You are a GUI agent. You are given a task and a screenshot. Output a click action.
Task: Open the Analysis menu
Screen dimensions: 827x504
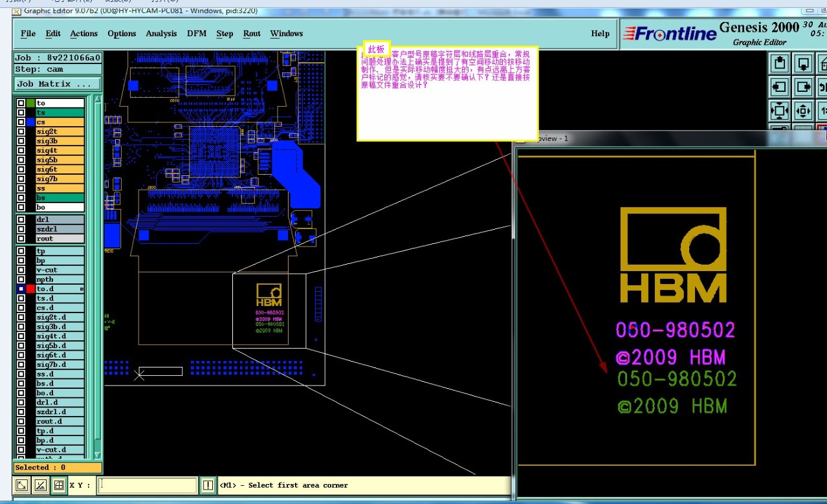click(x=161, y=34)
